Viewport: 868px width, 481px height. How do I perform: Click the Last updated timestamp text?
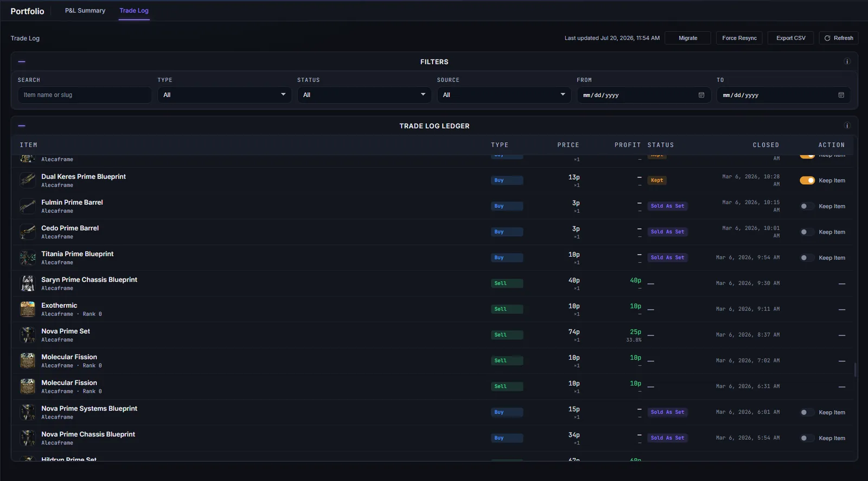click(612, 38)
